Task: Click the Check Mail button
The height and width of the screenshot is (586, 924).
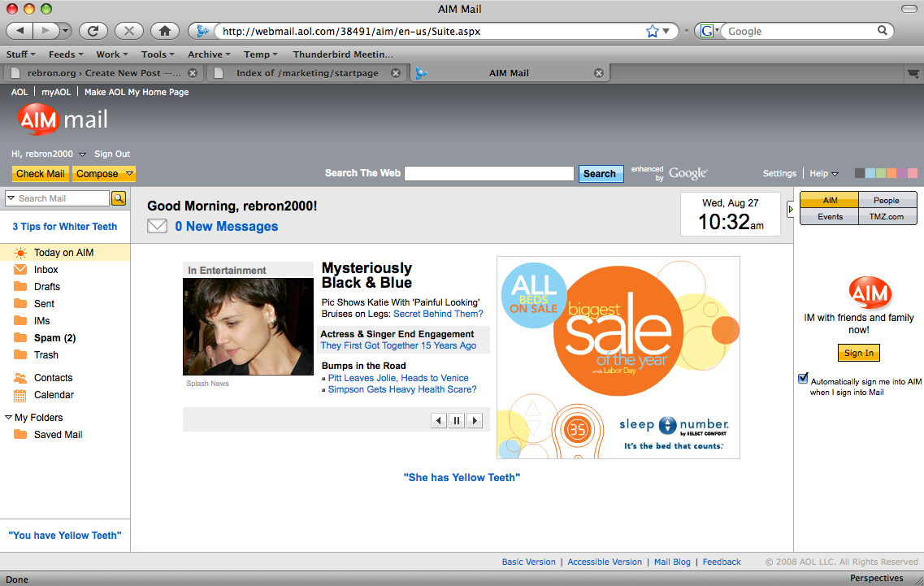Action: pyautogui.click(x=41, y=173)
